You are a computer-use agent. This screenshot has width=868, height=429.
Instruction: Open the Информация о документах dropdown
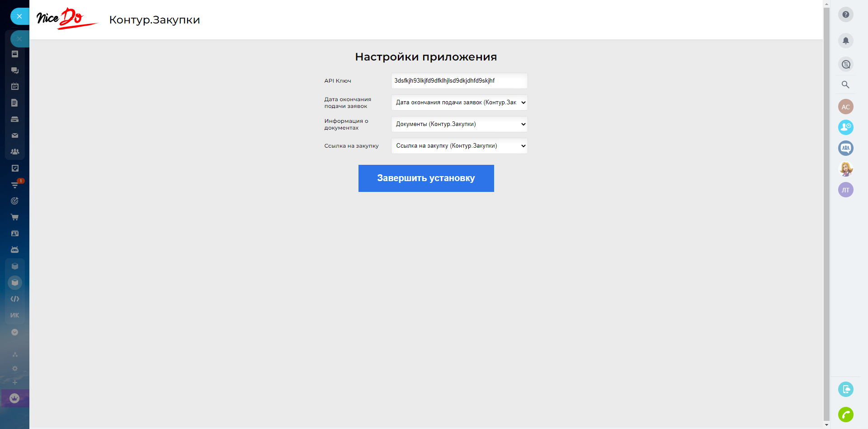459,124
